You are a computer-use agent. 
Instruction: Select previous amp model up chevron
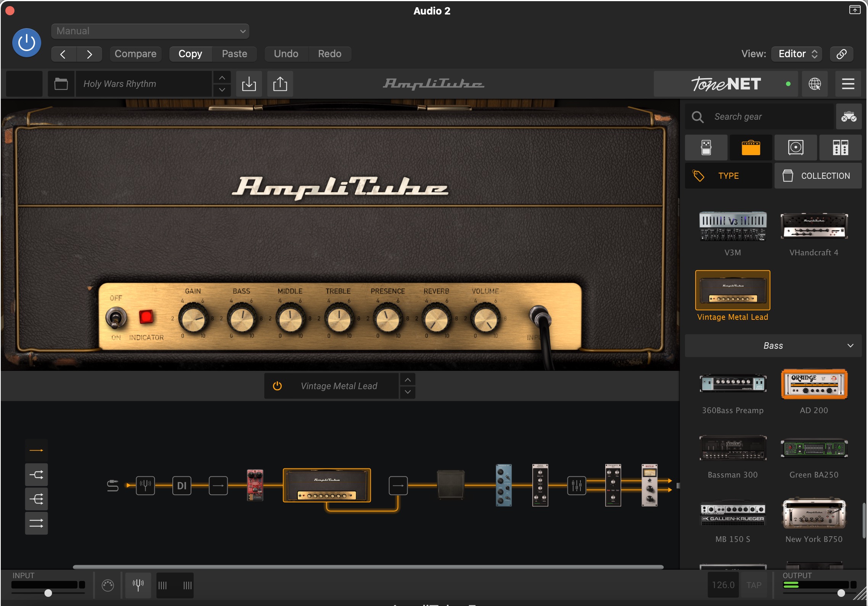tap(408, 380)
